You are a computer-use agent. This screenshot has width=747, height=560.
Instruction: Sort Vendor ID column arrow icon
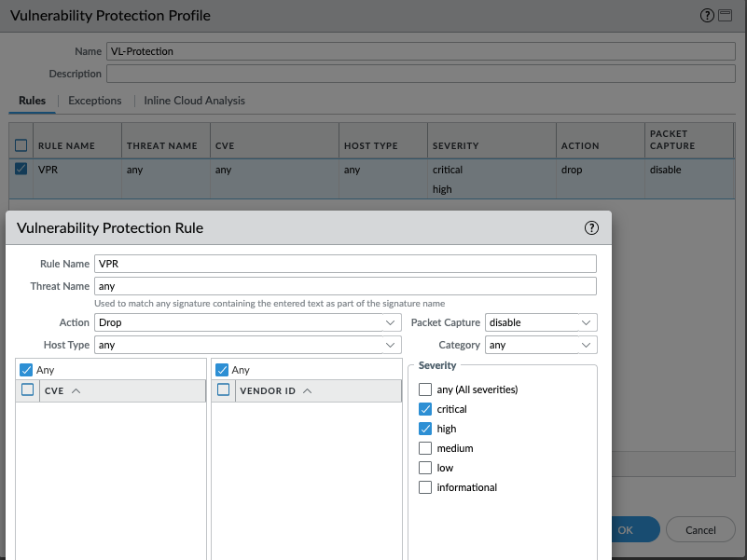308,391
